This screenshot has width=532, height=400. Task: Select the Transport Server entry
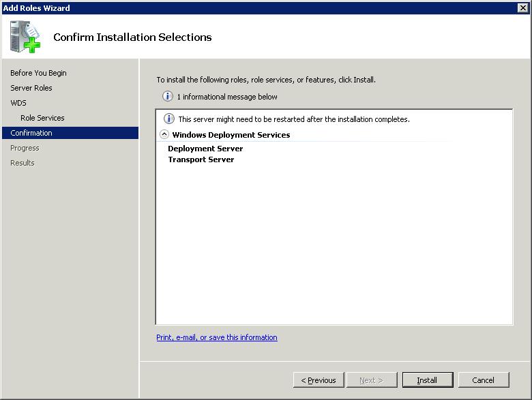[x=201, y=159]
